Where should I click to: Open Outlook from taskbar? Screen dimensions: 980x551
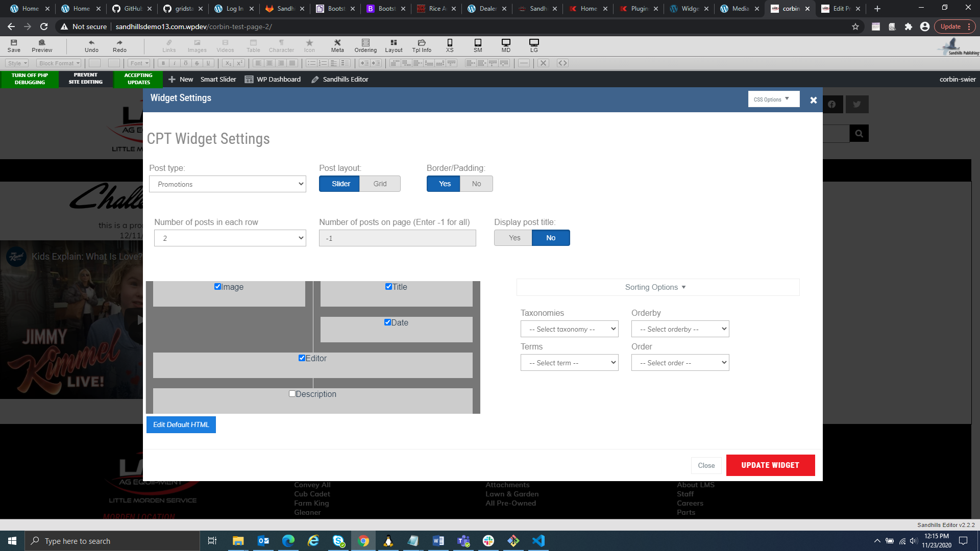tap(263, 541)
